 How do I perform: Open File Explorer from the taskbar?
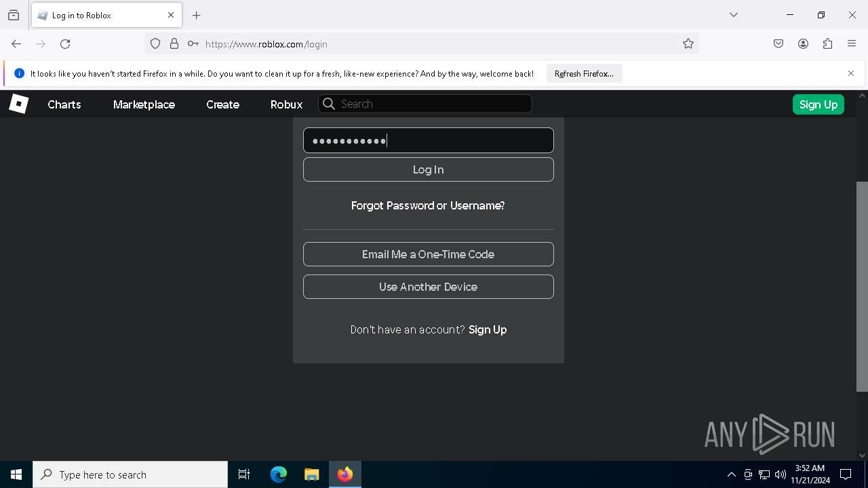click(311, 474)
